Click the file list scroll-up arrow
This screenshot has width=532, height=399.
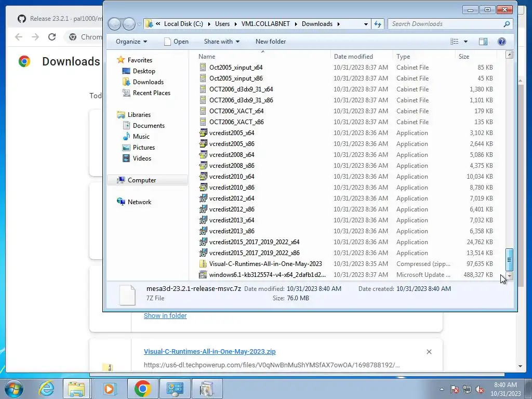(509, 55)
